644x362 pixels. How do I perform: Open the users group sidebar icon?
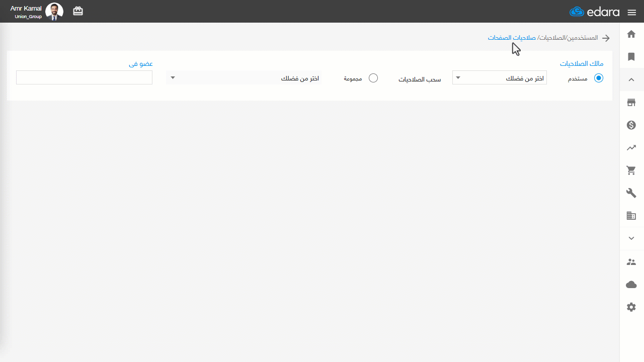click(631, 262)
